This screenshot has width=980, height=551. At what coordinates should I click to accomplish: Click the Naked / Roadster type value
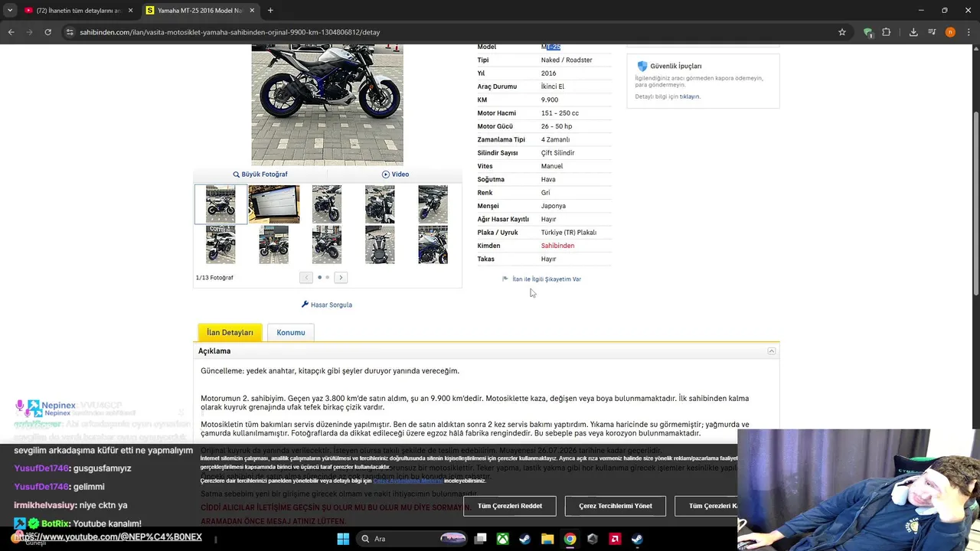tap(567, 60)
